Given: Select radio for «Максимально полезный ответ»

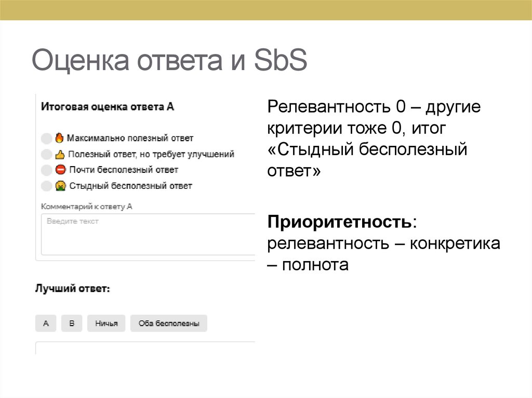Looking at the screenshot, I should coord(46,138).
